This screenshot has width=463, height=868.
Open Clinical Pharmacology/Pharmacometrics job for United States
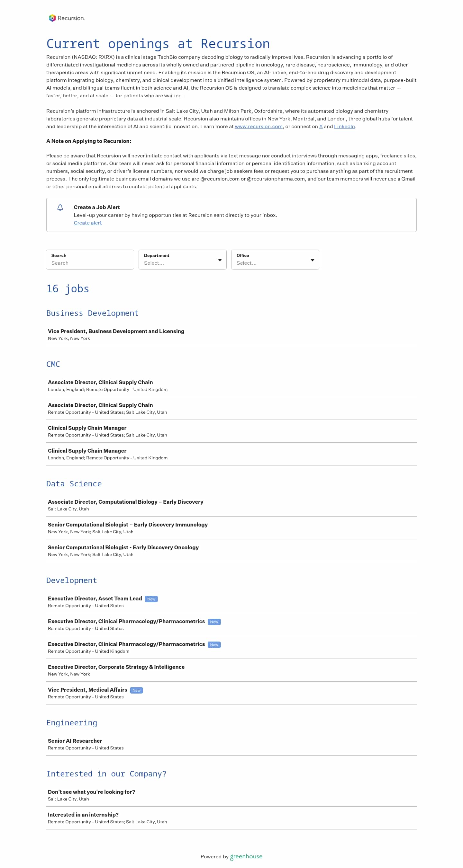pyautogui.click(x=231, y=625)
